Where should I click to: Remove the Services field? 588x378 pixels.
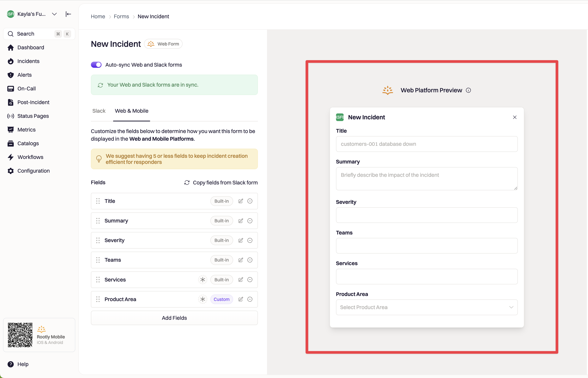(x=250, y=280)
